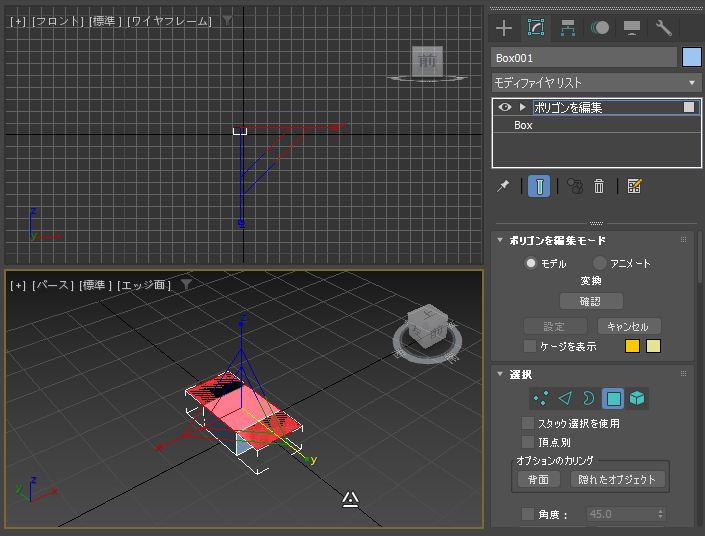
Task: Click the 角度 spinner arrows
Action: [660, 514]
